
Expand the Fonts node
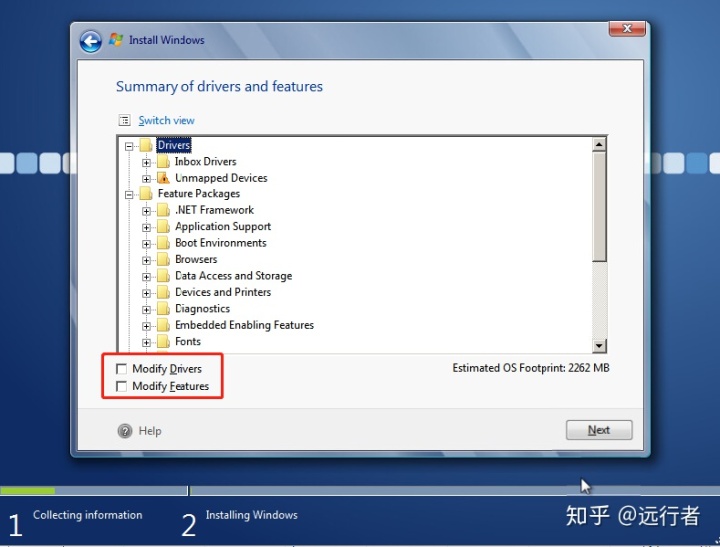(x=146, y=343)
